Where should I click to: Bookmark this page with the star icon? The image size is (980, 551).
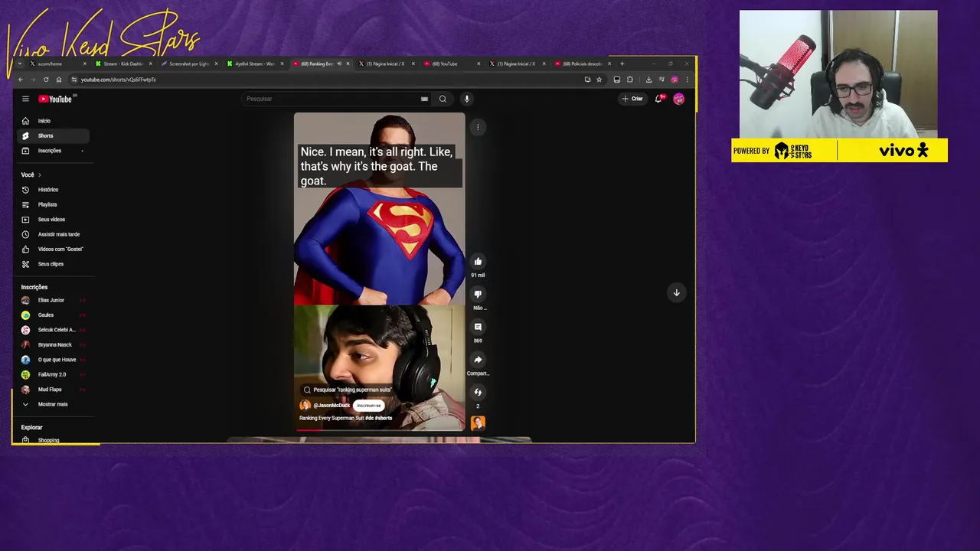coord(599,80)
